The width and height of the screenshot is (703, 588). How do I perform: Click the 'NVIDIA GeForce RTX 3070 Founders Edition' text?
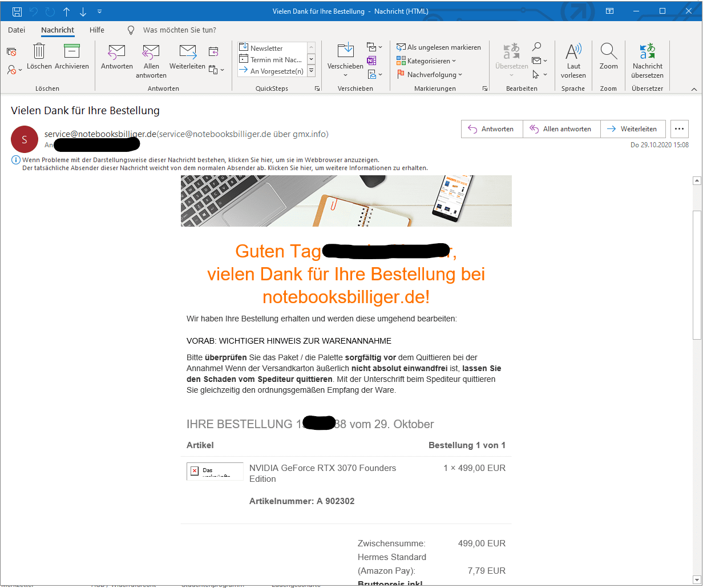click(x=322, y=473)
